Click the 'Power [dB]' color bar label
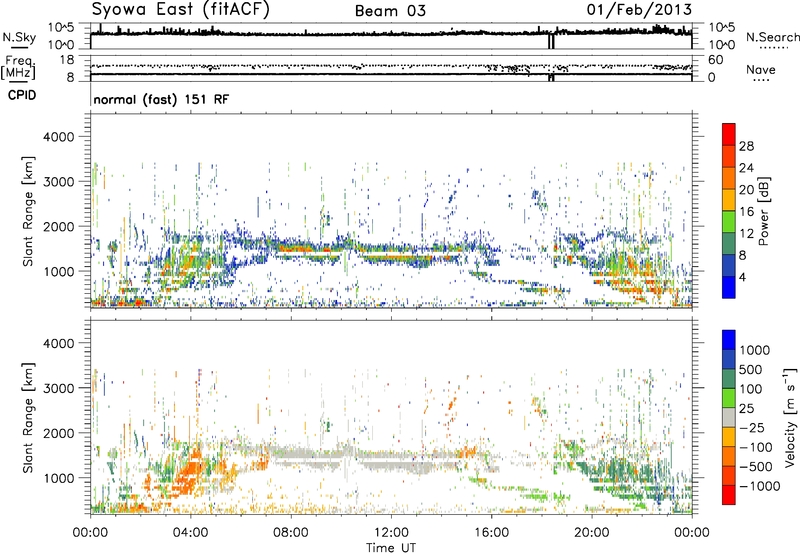 (x=764, y=211)
